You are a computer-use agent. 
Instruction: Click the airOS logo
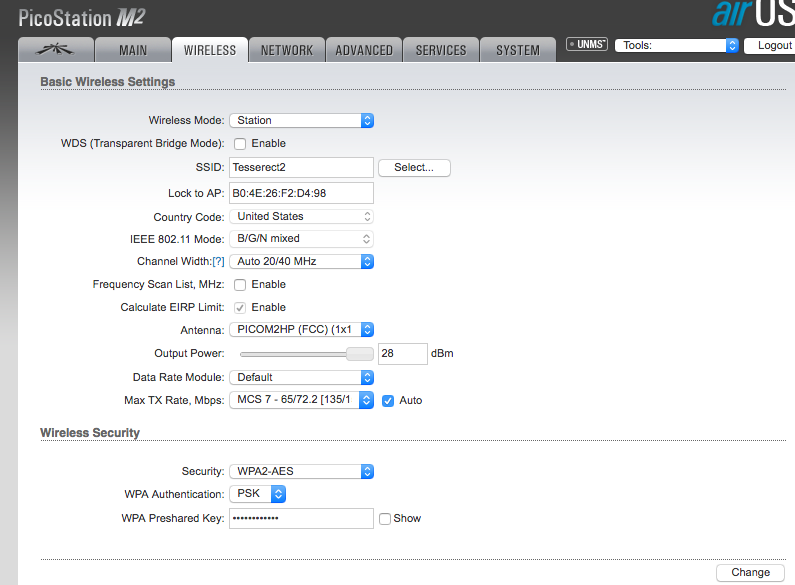[x=753, y=13]
